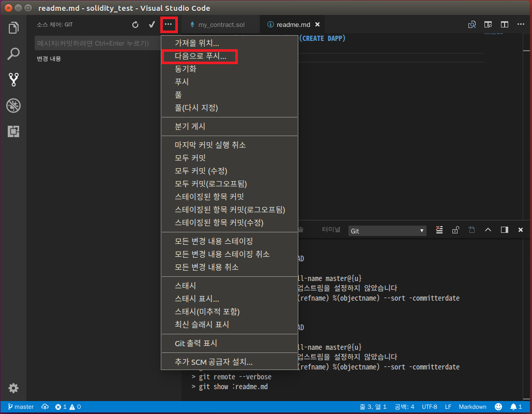This screenshot has height=414, width=532.
Task: Select 'Git 출력 표시' menu item
Action: point(230,343)
